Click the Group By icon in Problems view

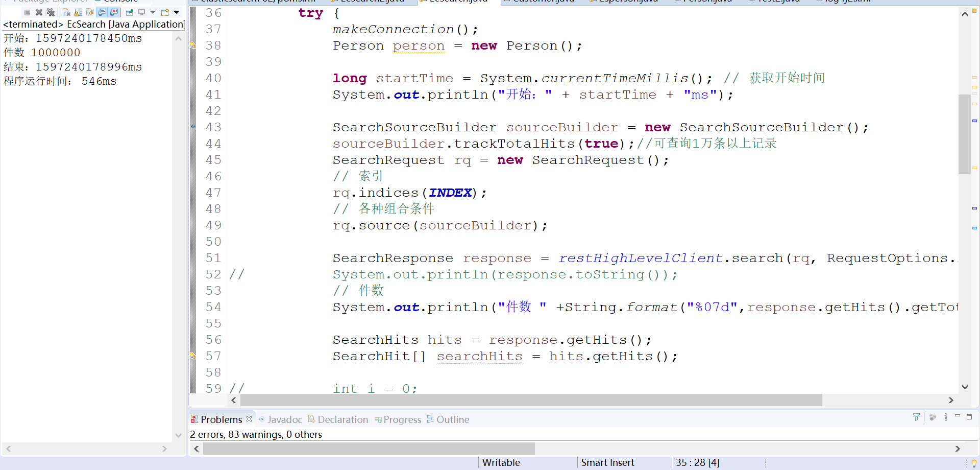point(933,417)
